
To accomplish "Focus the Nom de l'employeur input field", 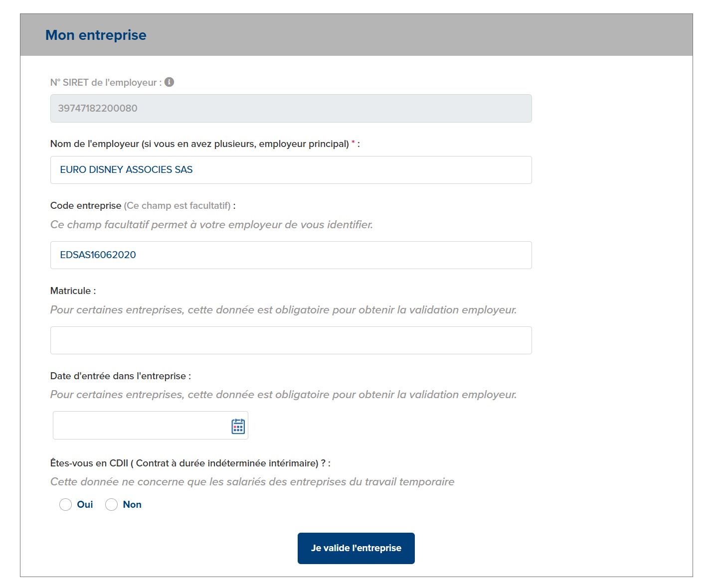I will 291,170.
